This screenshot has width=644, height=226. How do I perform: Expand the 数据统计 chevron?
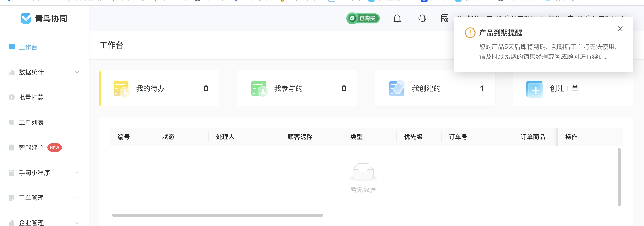coord(77,72)
